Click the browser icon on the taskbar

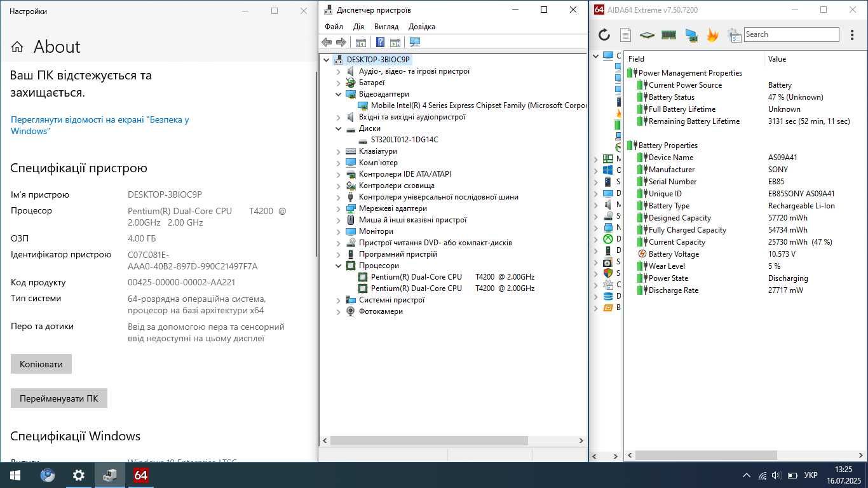[x=47, y=475]
